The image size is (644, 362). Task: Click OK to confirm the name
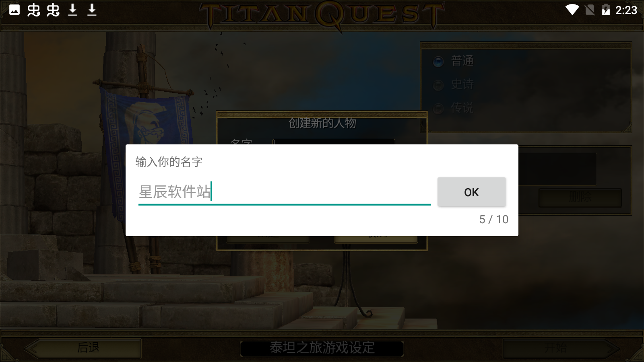pos(471,192)
